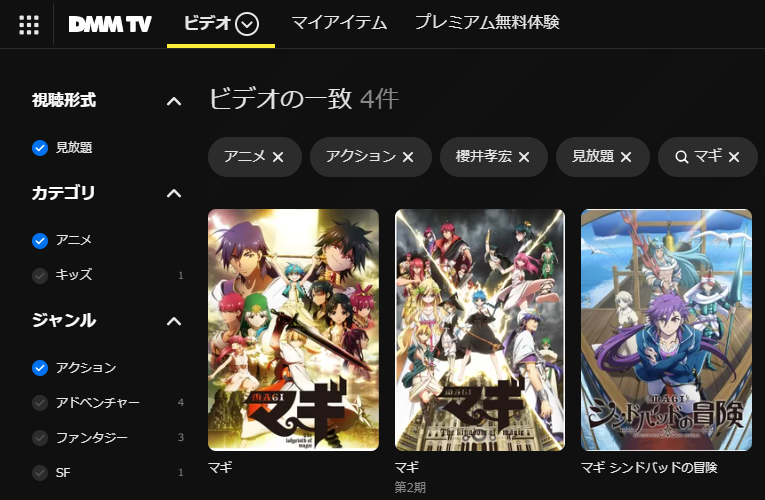
Task: Open the マギ シンドバッドの冒険 title link
Action: 649,468
